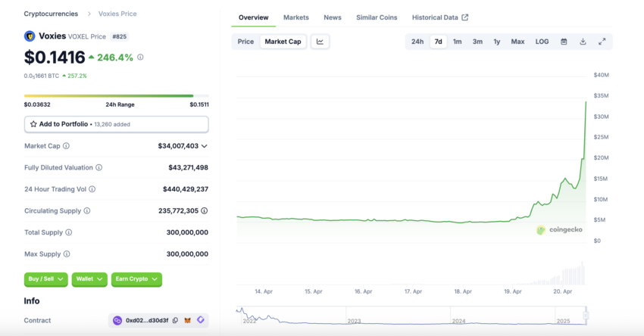The width and height of the screenshot is (644, 336).
Task: Click Voxies Price breadcrumb text
Action: [117, 14]
